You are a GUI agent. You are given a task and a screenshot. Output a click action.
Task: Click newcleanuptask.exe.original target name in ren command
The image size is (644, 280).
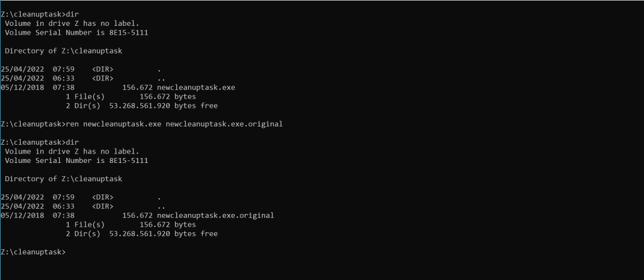pyautogui.click(x=223, y=124)
